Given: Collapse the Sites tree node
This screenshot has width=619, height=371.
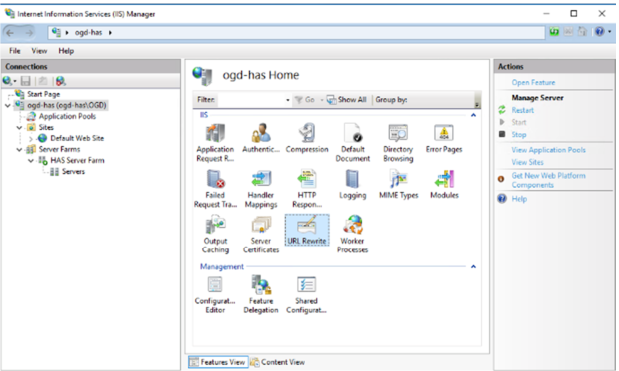Looking at the screenshot, I should tap(19, 127).
